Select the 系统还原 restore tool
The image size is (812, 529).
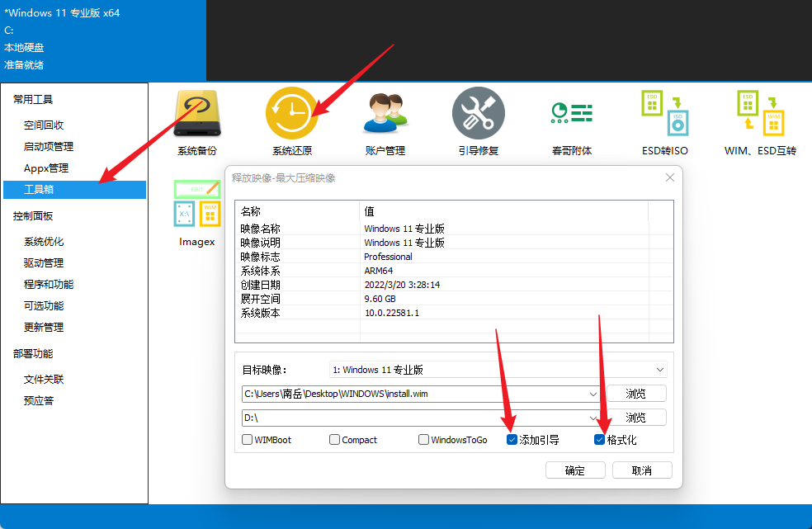point(290,113)
